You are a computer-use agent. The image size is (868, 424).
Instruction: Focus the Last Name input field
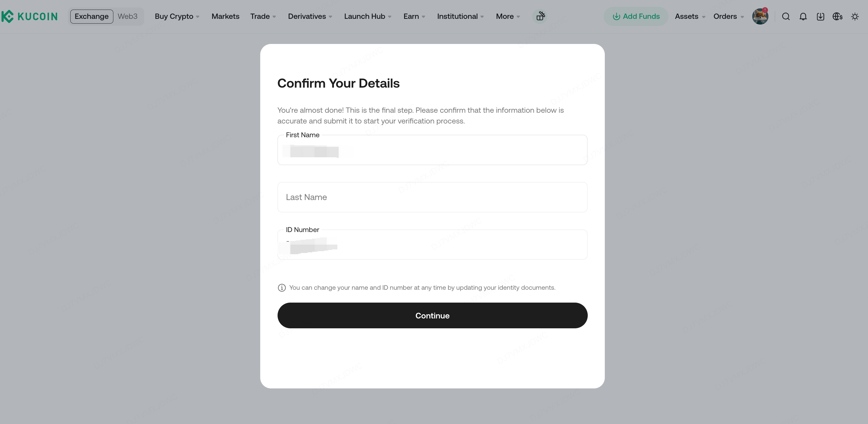(432, 197)
